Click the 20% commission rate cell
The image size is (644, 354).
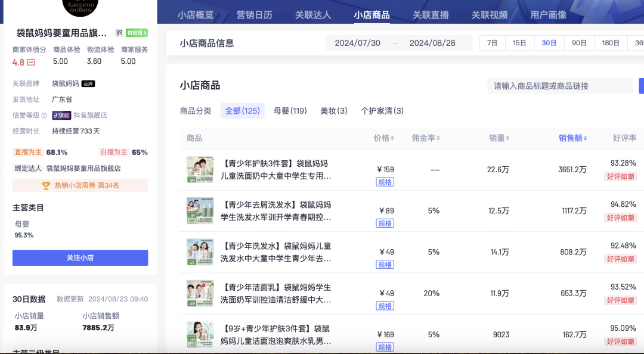pyautogui.click(x=431, y=293)
